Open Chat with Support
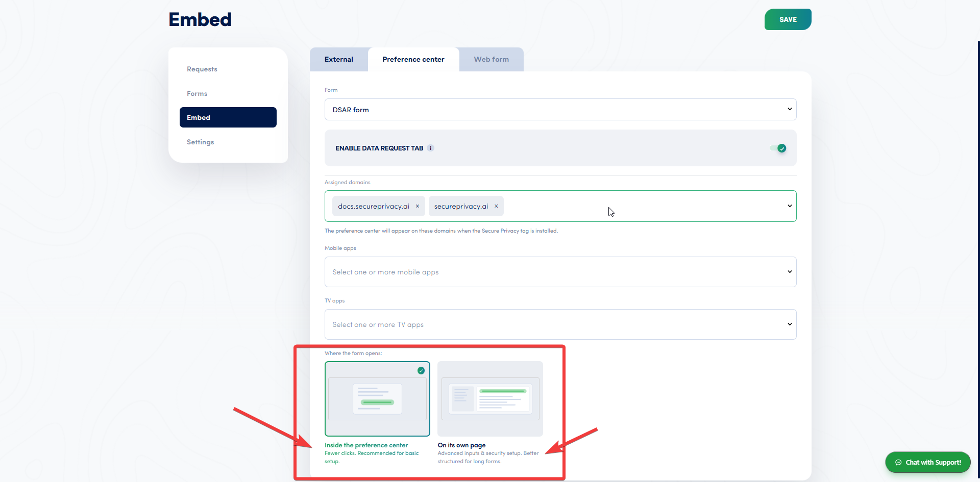 pos(928,463)
